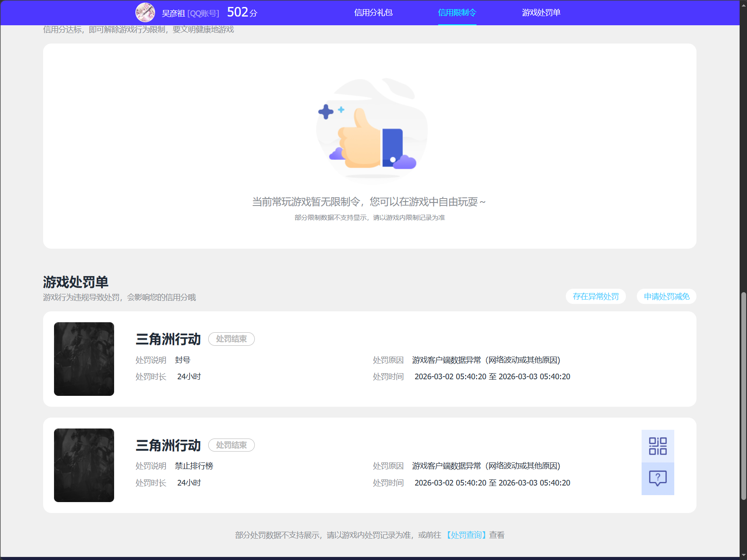
Task: Click punishment time range in 封号 record
Action: [492, 377]
